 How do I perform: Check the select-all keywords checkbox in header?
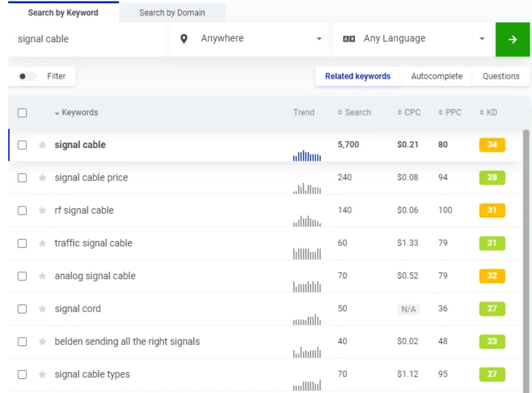[x=22, y=113]
